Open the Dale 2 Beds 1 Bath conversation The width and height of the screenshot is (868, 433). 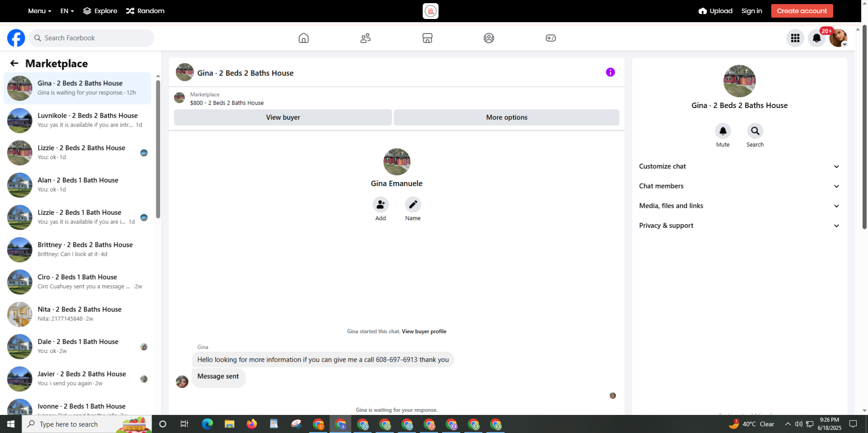pos(77,347)
